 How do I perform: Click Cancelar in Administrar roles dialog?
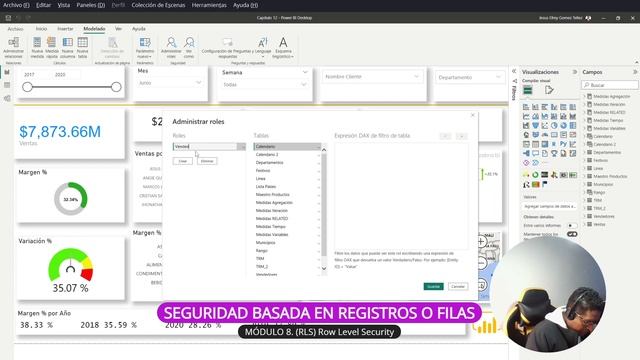[458, 287]
